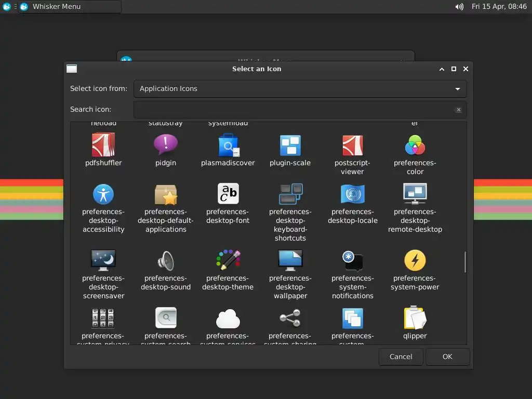Select the overlapping-windows icon left of qlipper
This screenshot has height=399, width=532.
(x=353, y=318)
